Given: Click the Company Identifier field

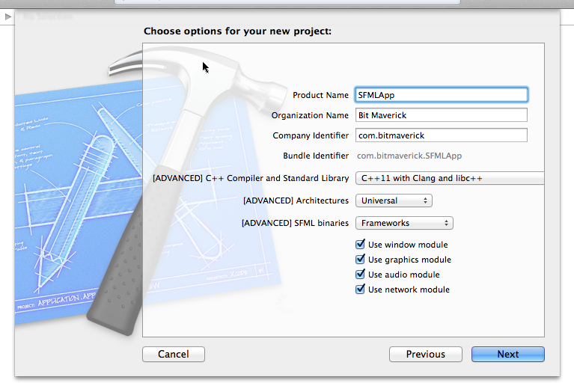Looking at the screenshot, I should [441, 135].
